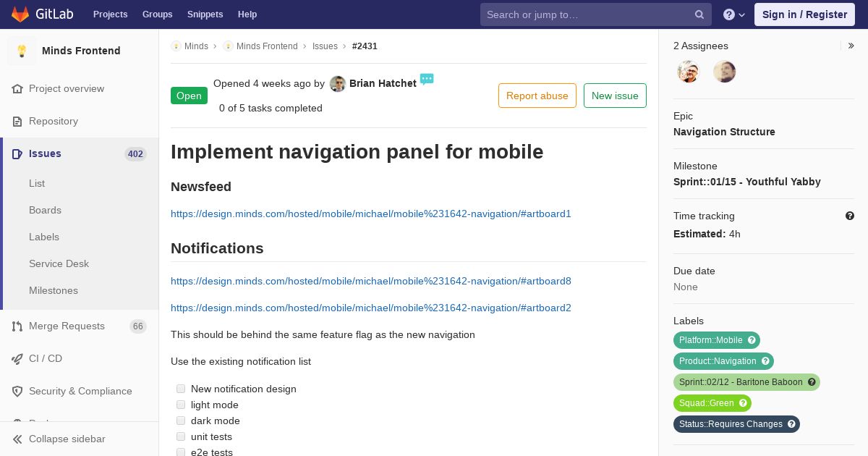Screen dimensions: 868x456
Task: Check the unit tests task
Action: (181, 436)
